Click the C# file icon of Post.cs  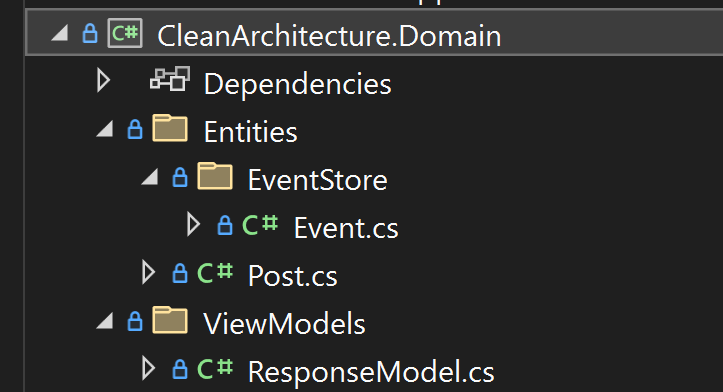pyautogui.click(x=215, y=273)
